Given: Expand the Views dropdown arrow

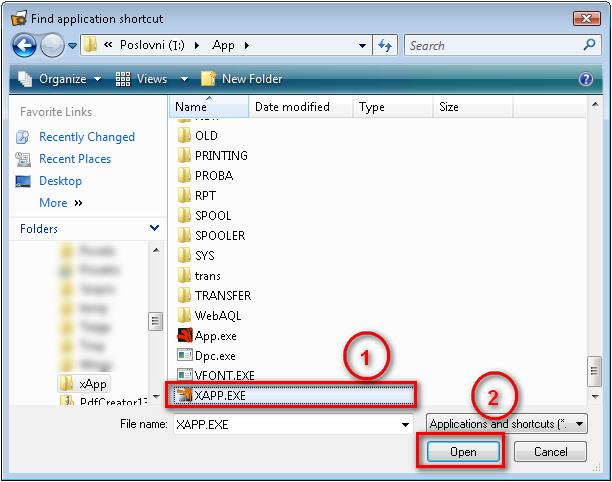Looking at the screenshot, I should [185, 79].
